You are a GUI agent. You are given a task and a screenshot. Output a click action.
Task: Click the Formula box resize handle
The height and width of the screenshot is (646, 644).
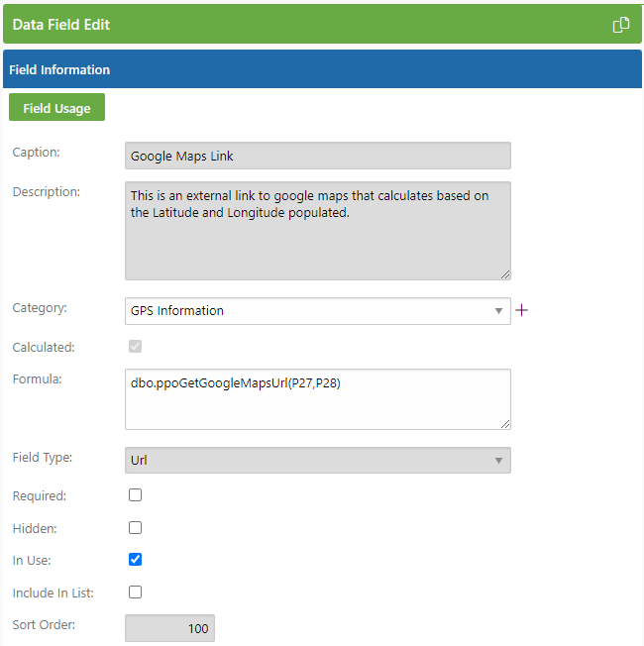click(505, 424)
